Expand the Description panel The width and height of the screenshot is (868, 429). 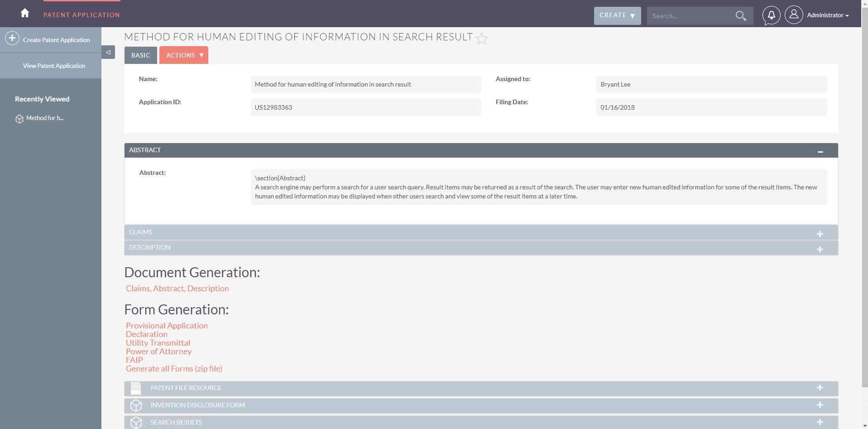pos(820,249)
